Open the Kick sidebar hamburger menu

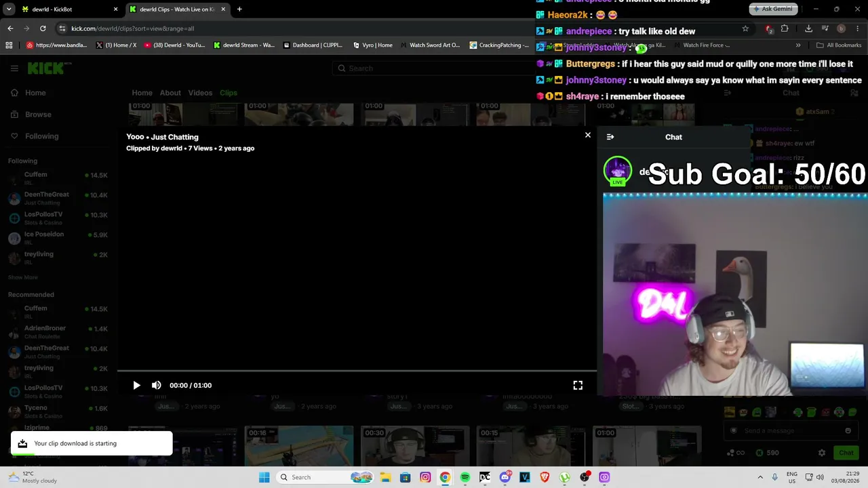(x=14, y=68)
